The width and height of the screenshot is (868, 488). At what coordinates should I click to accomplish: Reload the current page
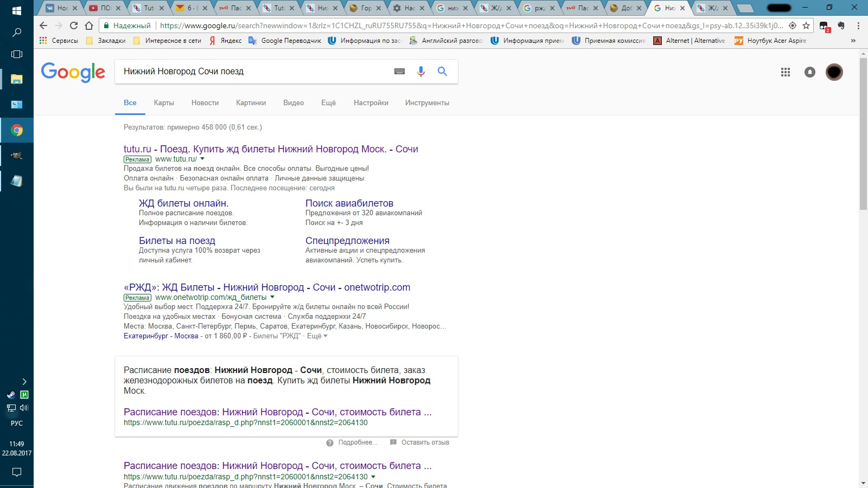coord(74,25)
